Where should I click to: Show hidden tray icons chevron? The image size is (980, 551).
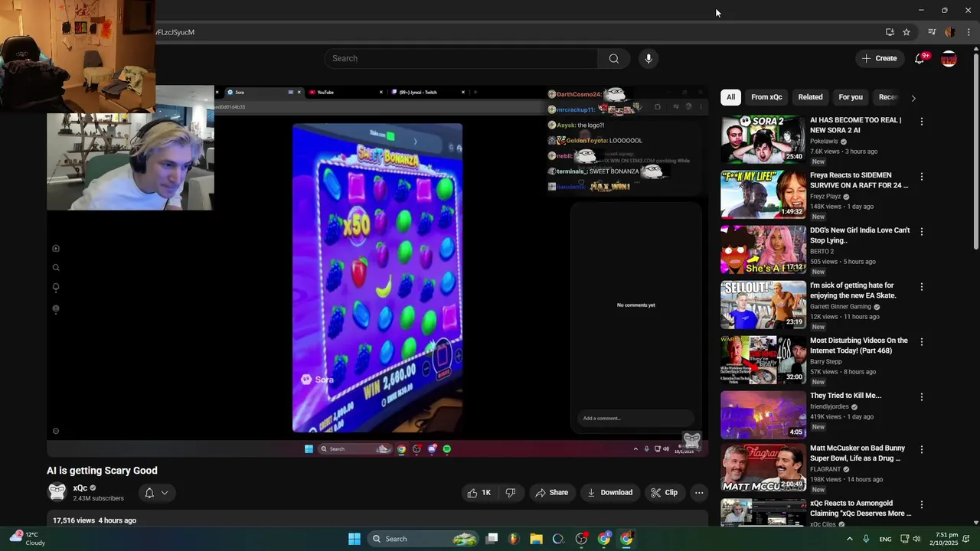[x=849, y=539]
